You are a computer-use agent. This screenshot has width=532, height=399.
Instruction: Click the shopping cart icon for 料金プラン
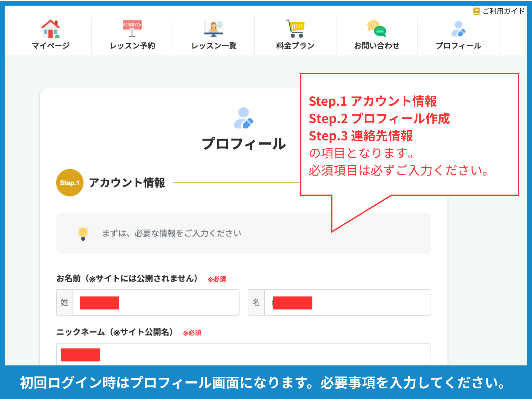click(x=295, y=29)
